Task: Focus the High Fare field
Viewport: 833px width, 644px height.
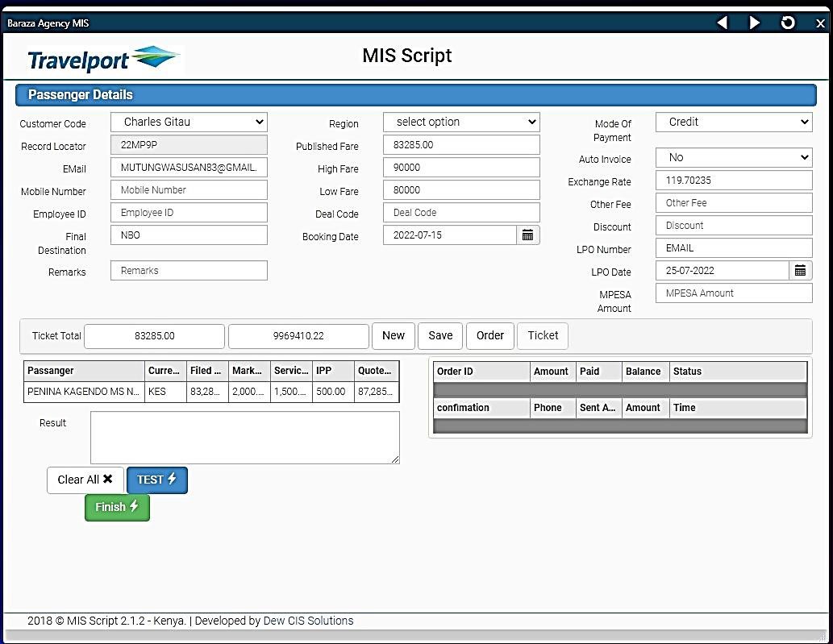Action: [x=461, y=168]
